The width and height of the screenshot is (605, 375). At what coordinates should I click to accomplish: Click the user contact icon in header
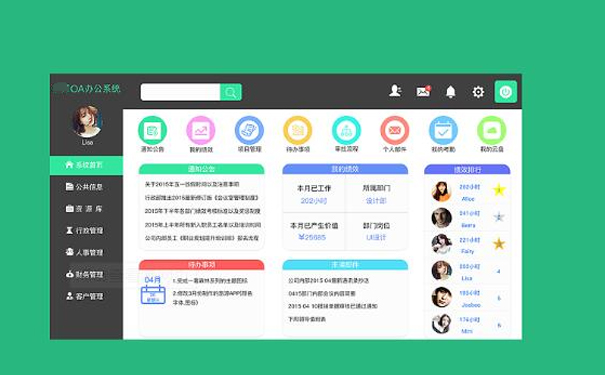coord(395,91)
